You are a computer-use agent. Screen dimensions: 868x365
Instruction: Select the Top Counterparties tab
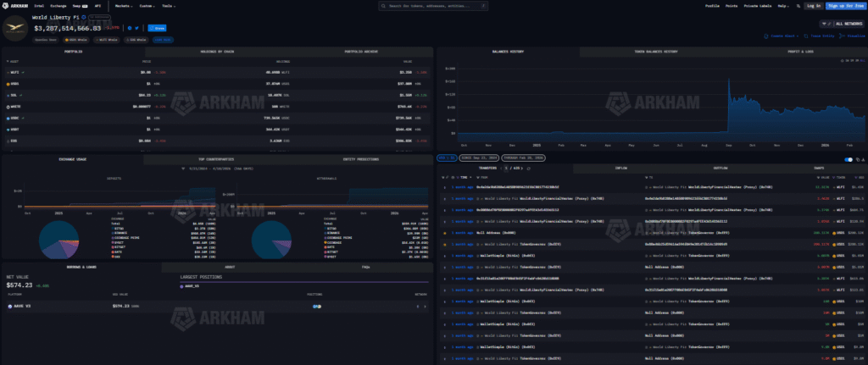[x=214, y=158]
